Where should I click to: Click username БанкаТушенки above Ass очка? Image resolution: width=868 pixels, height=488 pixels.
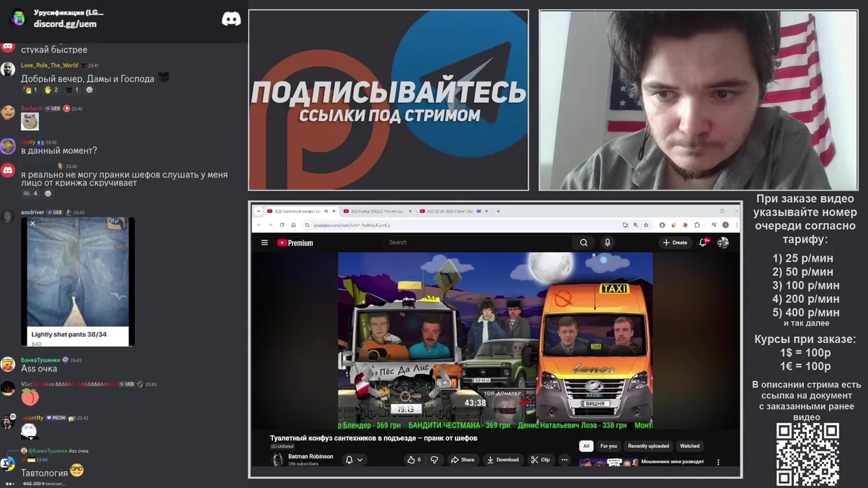click(x=41, y=360)
